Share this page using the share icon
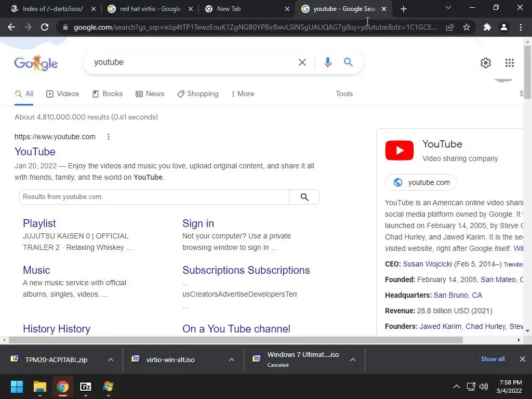Screen dimensions: 532x399 click(x=450, y=27)
